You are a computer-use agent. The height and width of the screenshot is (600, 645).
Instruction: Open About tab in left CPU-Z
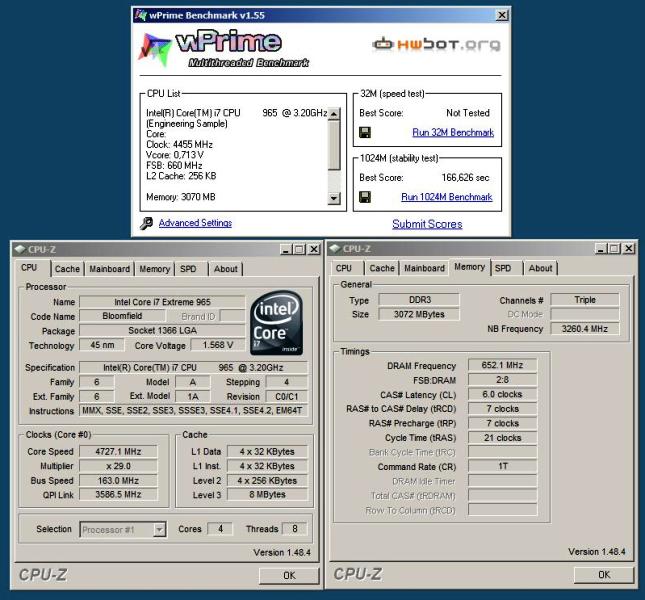[x=225, y=269]
